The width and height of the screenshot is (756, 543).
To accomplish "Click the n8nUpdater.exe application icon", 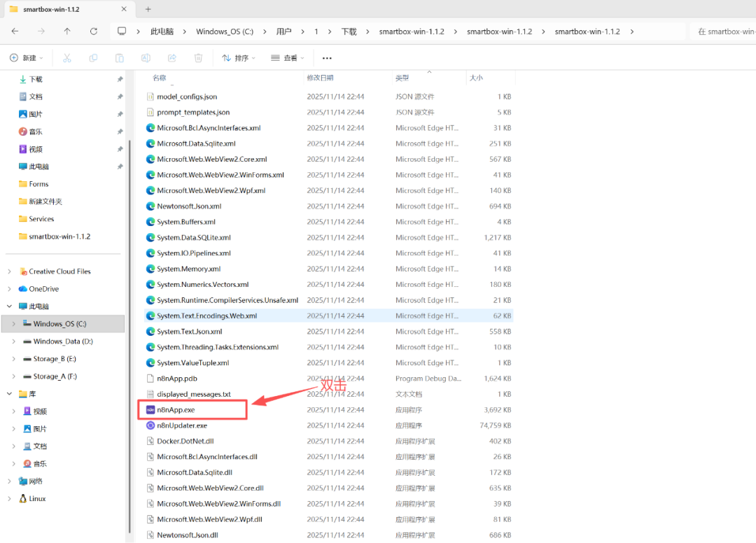I will click(150, 425).
